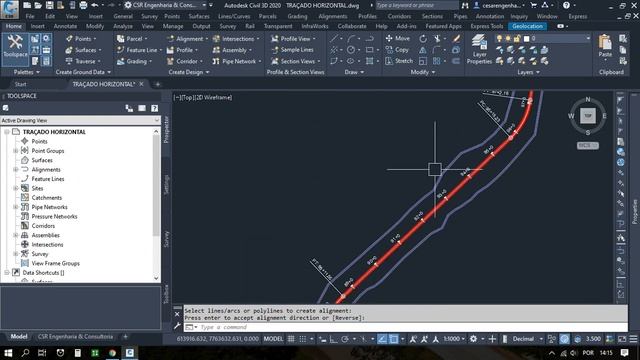Open the Alignments menu in menu bar

pyautogui.click(x=333, y=16)
